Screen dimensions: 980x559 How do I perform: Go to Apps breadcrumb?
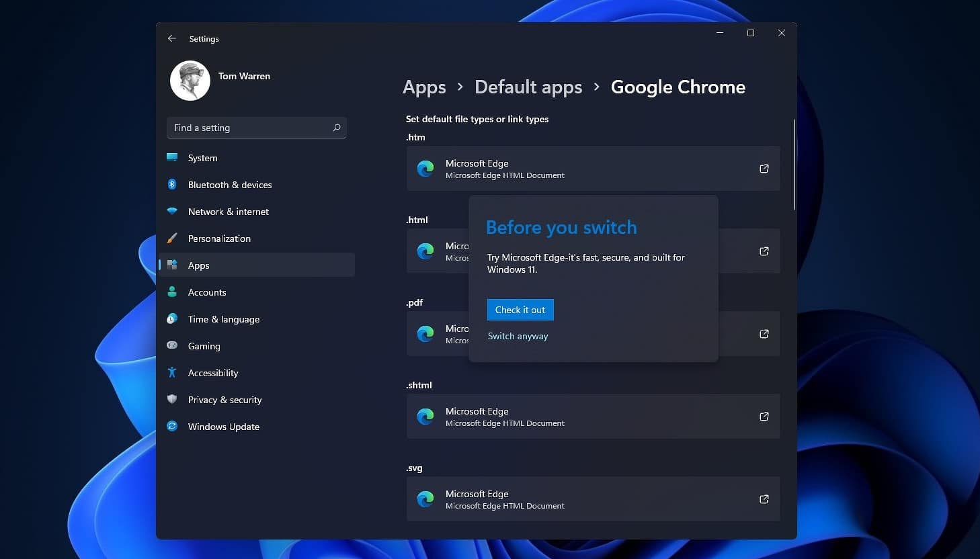pos(424,87)
